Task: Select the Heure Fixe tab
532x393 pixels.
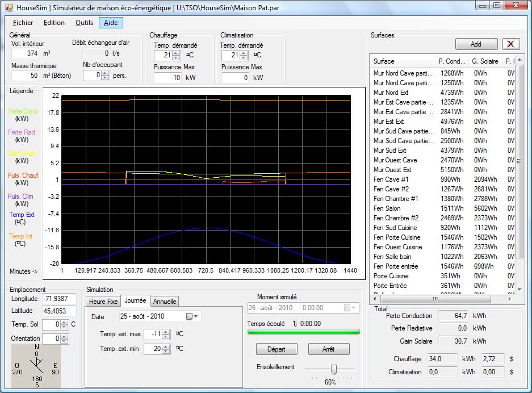Action: (103, 301)
